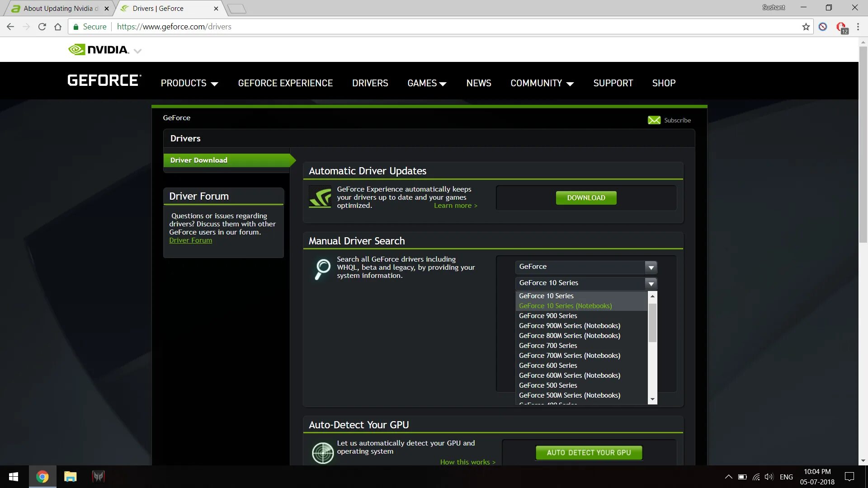Open the GeForce 10 Series dropdown
Image resolution: width=868 pixels, height=488 pixels.
(586, 283)
